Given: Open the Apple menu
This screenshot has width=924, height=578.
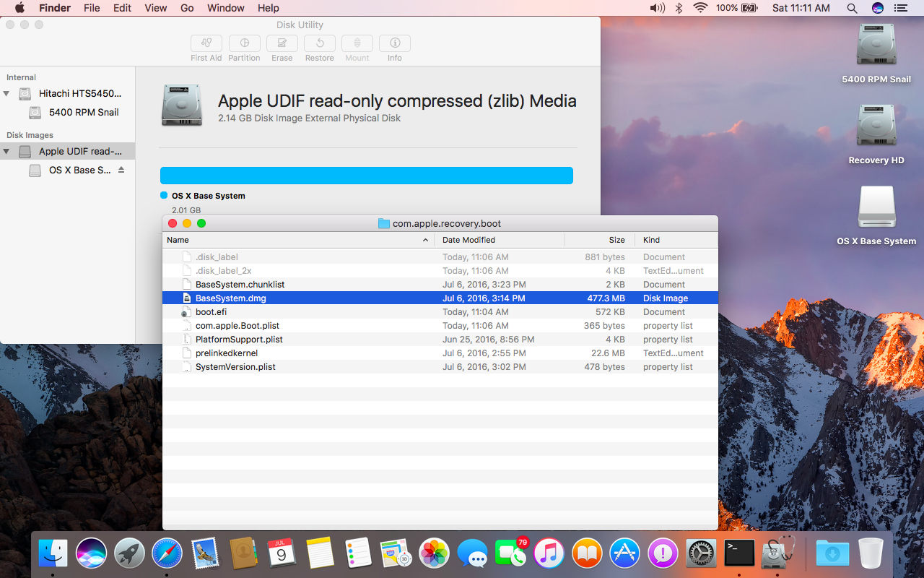Looking at the screenshot, I should click(19, 8).
